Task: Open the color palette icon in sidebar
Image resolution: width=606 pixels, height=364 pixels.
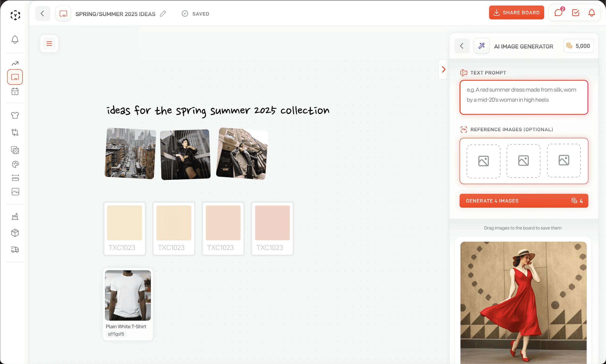Action: (15, 164)
